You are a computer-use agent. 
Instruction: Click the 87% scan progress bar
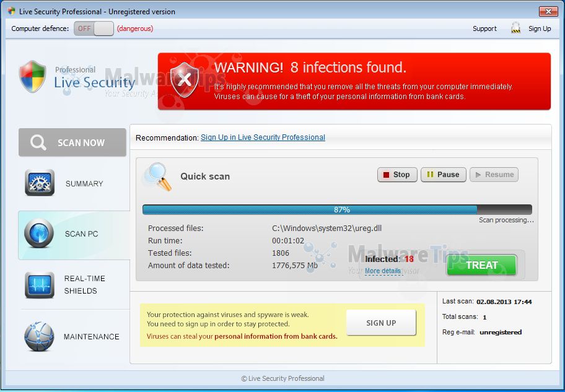[337, 210]
